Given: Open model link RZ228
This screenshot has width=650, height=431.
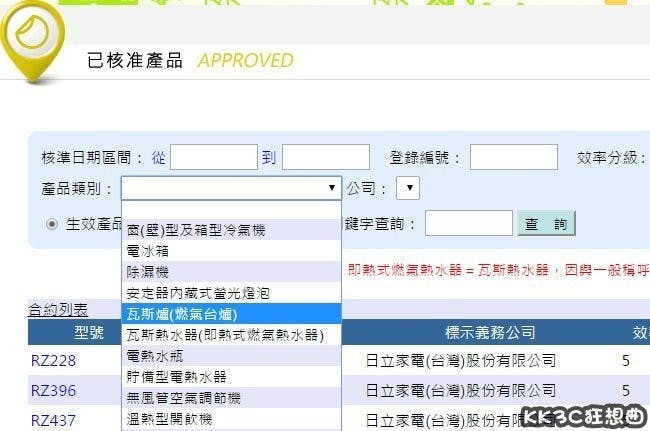Looking at the screenshot, I should click(x=53, y=361).
